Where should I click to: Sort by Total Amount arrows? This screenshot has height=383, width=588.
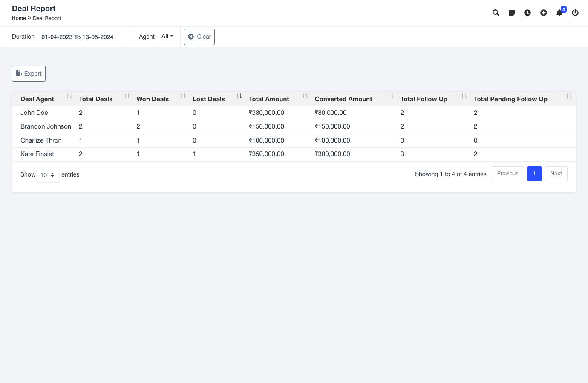point(305,96)
